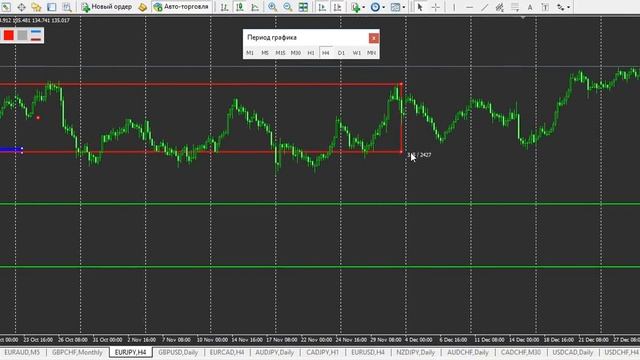This screenshot has height=360, width=640.
Task: Switch to CADCHF,M30 chart tab
Action: [521, 352]
